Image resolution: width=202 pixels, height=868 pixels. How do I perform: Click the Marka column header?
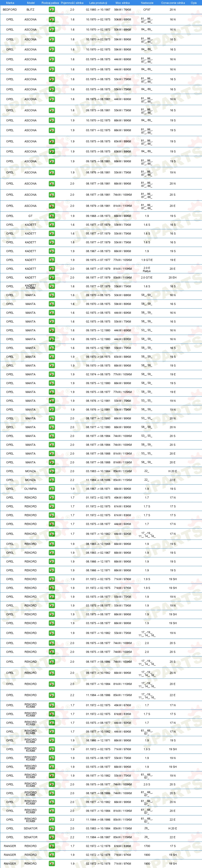tap(10, 3)
